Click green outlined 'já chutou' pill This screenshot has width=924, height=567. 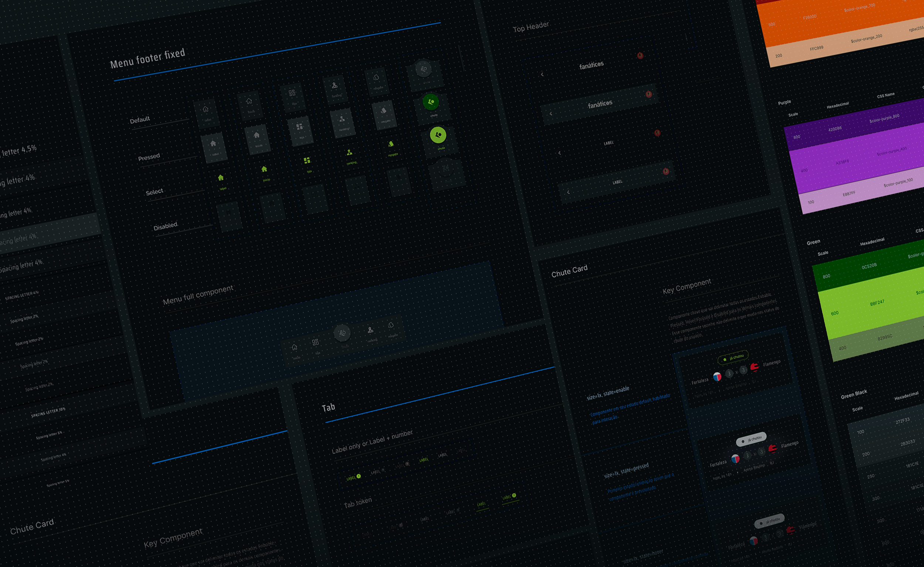tap(733, 357)
